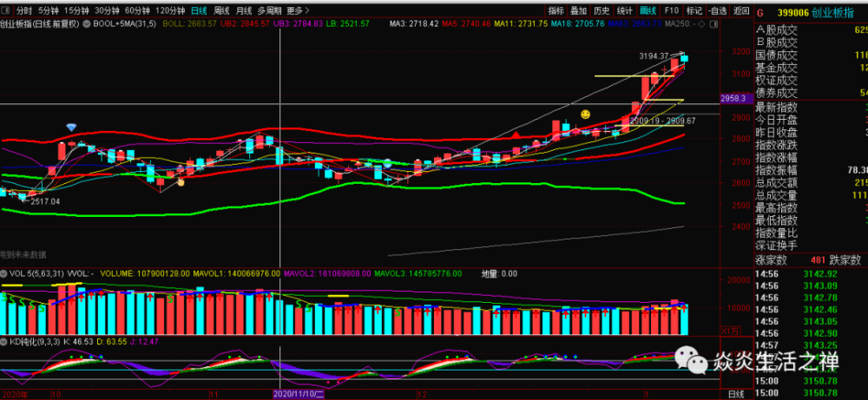Viewport: 868px width, 400px height.
Task: Open the 指标 indicator button
Action: pyautogui.click(x=556, y=11)
